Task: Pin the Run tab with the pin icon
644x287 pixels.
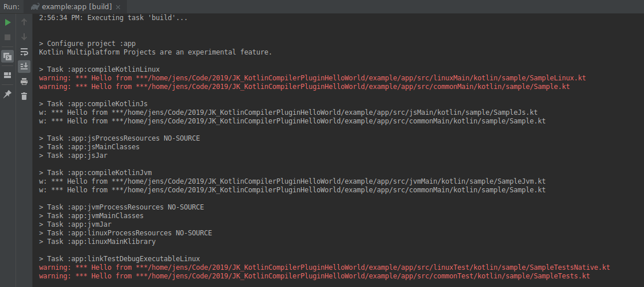Action: click(7, 94)
